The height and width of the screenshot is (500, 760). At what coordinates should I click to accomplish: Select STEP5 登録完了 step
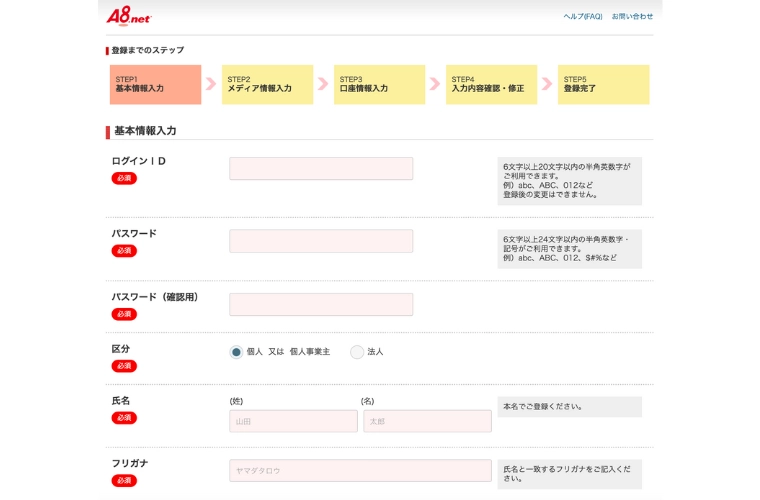tap(603, 85)
